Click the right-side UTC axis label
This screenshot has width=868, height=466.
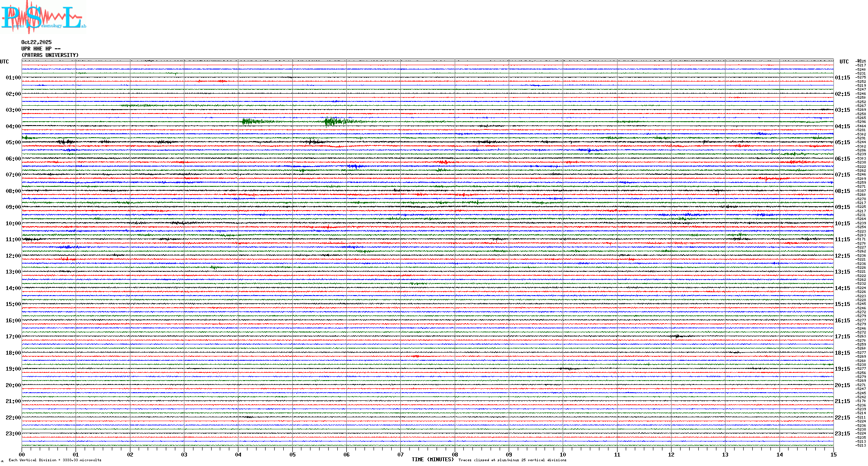pyautogui.click(x=844, y=62)
